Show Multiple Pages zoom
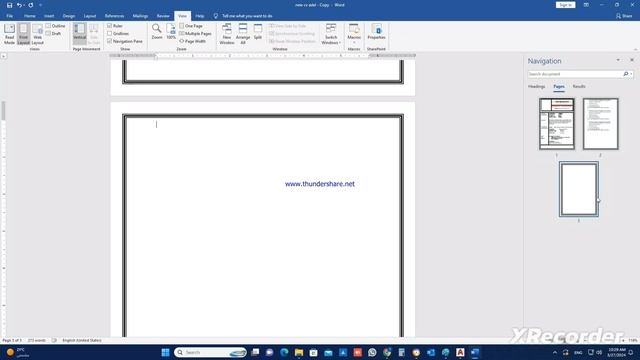This screenshot has height=360, width=640. click(196, 33)
